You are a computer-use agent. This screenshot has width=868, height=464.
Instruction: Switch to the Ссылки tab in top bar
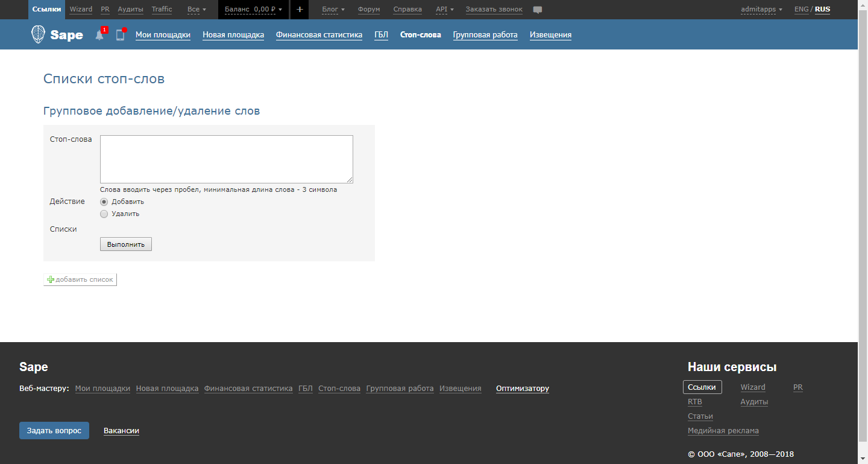click(x=47, y=9)
